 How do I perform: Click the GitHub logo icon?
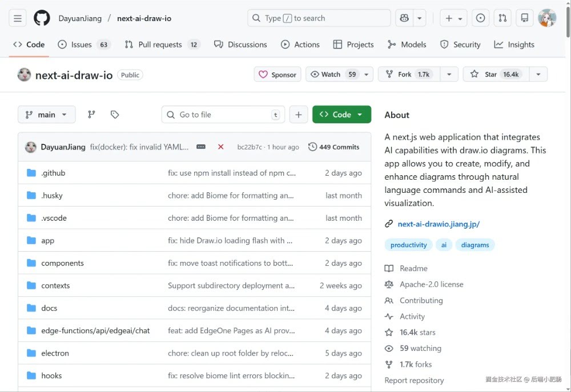(x=42, y=18)
